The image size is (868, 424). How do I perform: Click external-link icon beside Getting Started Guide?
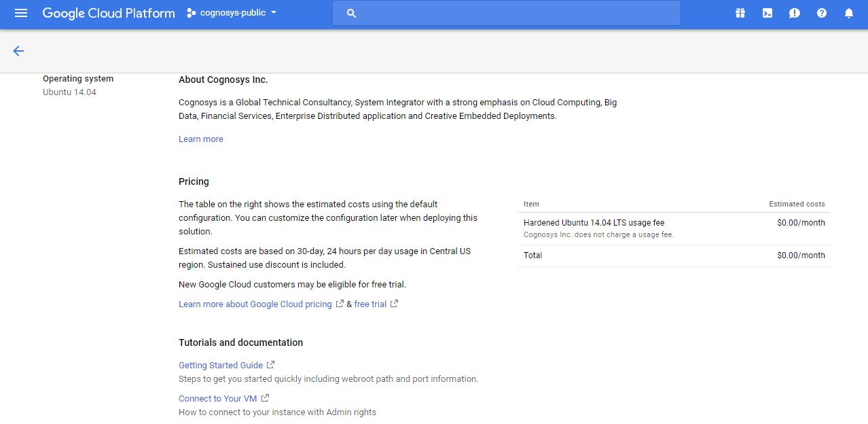[270, 365]
